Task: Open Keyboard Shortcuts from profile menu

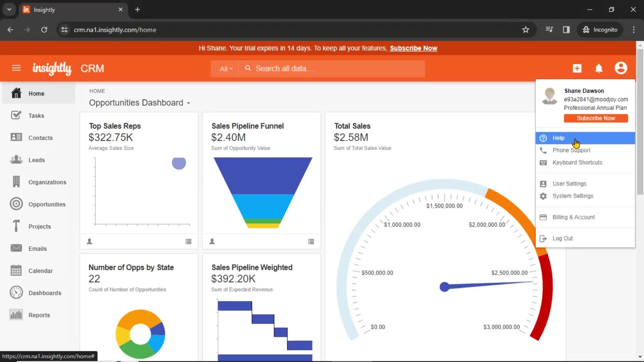Action: pos(585,163)
